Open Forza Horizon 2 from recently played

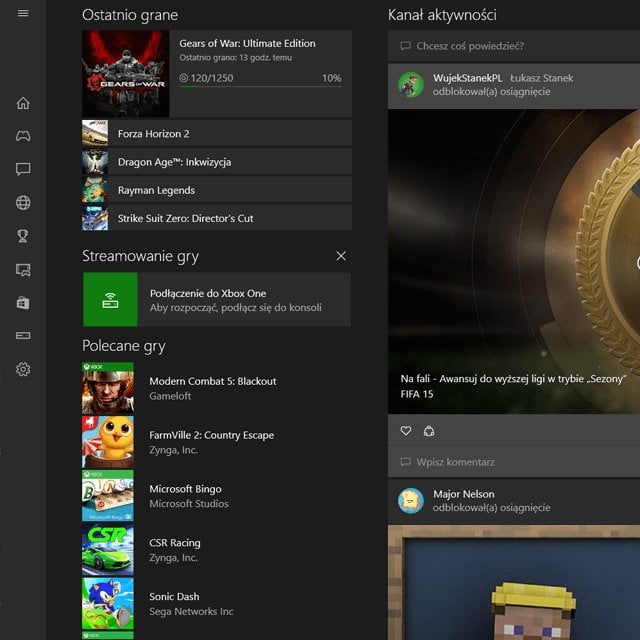(216, 133)
